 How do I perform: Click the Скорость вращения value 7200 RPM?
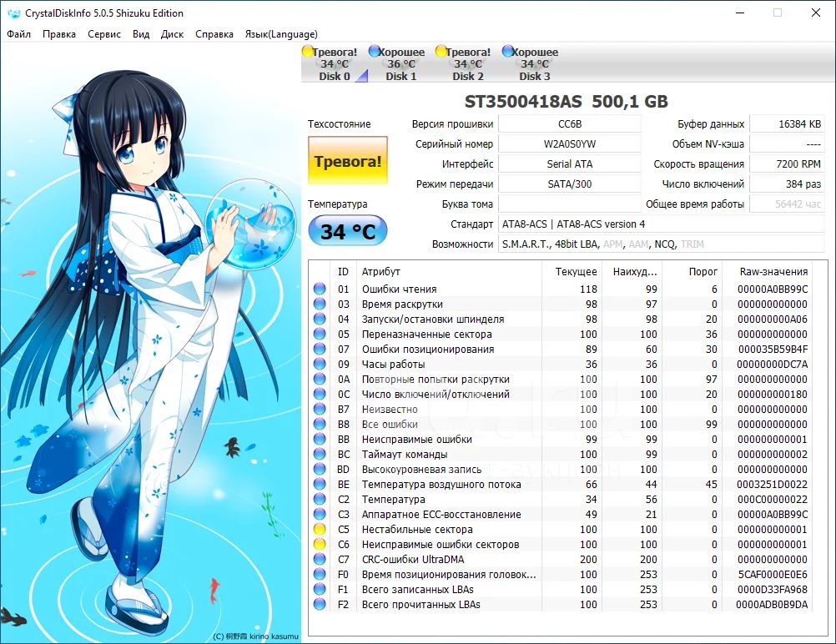[787, 164]
